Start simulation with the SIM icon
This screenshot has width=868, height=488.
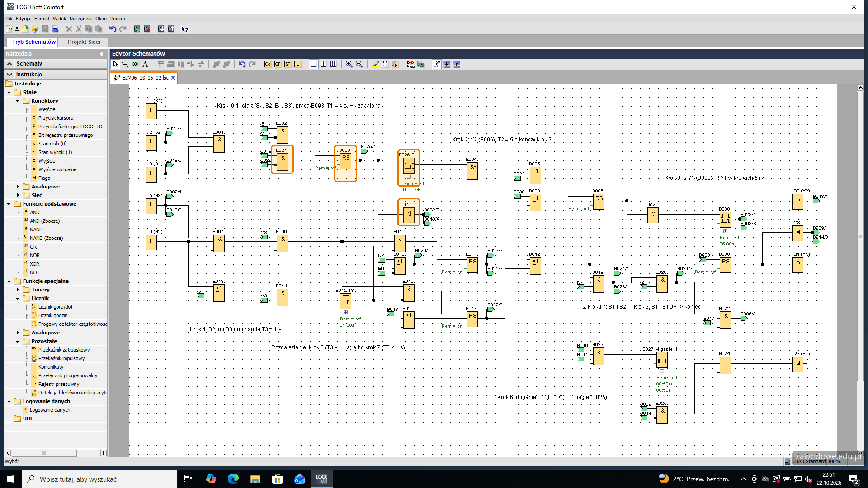tap(410, 64)
